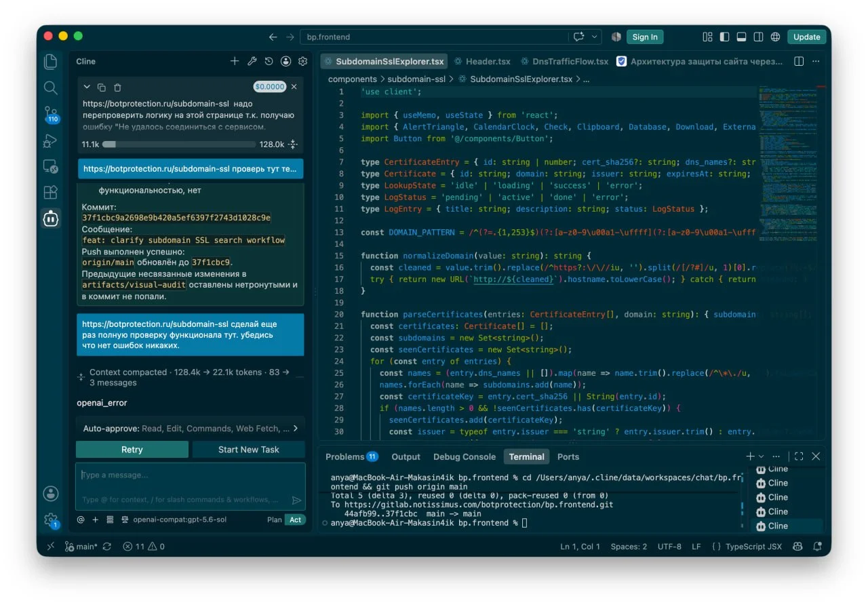
Task: Open the Cline task history
Action: click(x=269, y=61)
